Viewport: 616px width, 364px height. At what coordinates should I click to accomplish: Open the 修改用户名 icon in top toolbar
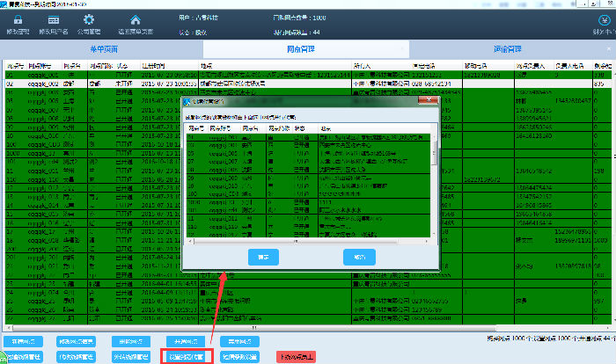pyautogui.click(x=55, y=20)
